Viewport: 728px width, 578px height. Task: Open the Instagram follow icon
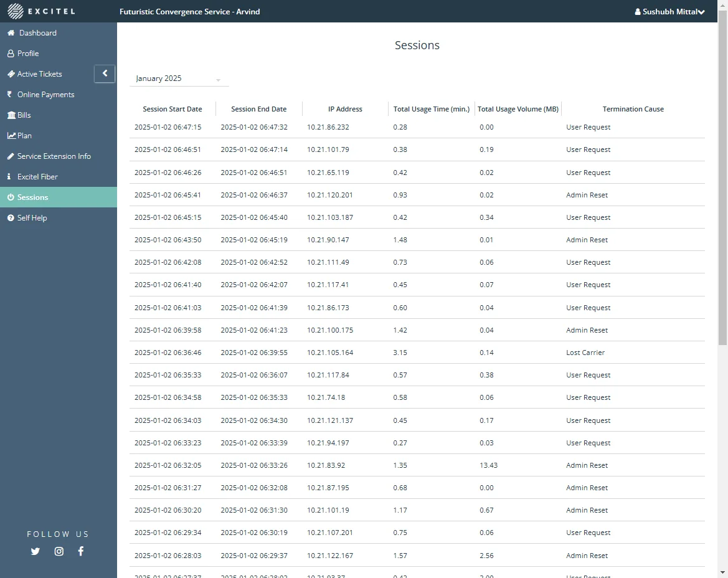point(59,551)
